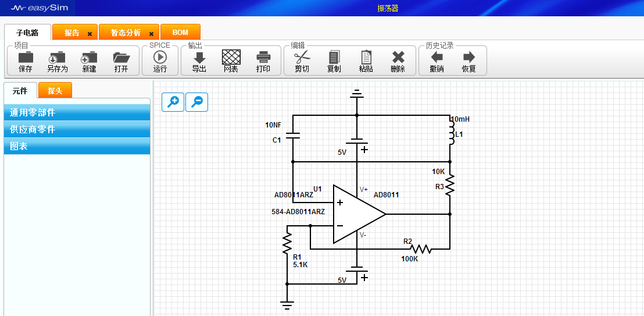Viewport: 644px width, 316px height.
Task: Select resistor R1 symbol
Action: 287,243
